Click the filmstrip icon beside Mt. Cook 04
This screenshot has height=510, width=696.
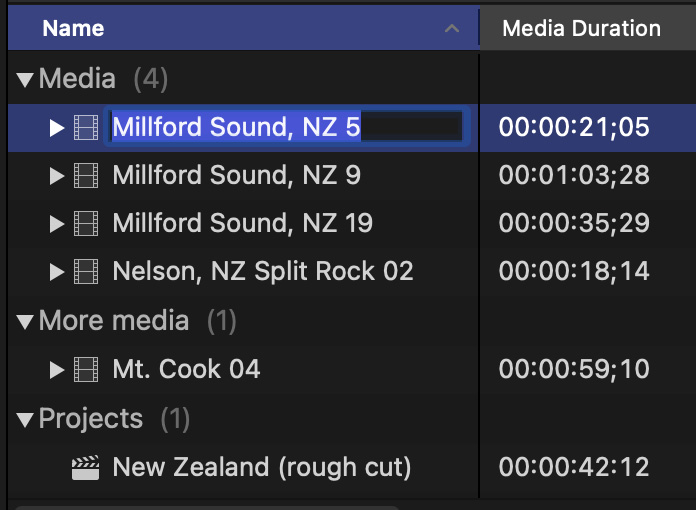(87, 369)
